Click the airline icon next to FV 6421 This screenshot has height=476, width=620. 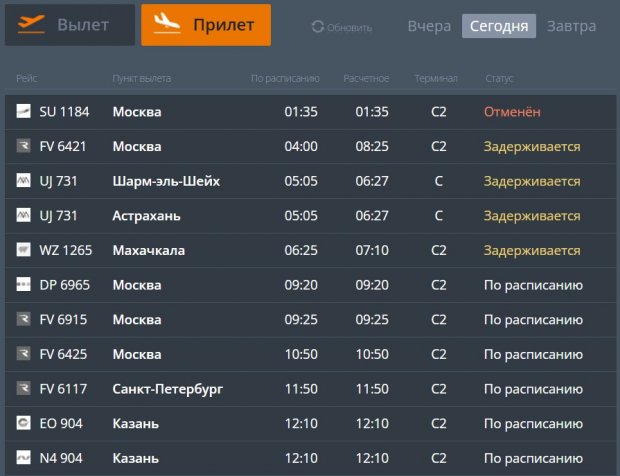(x=24, y=146)
